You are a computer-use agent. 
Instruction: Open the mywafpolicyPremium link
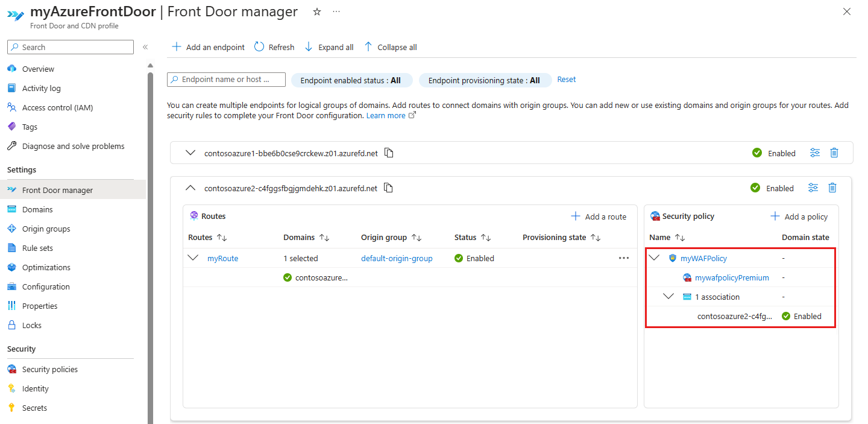(x=732, y=277)
